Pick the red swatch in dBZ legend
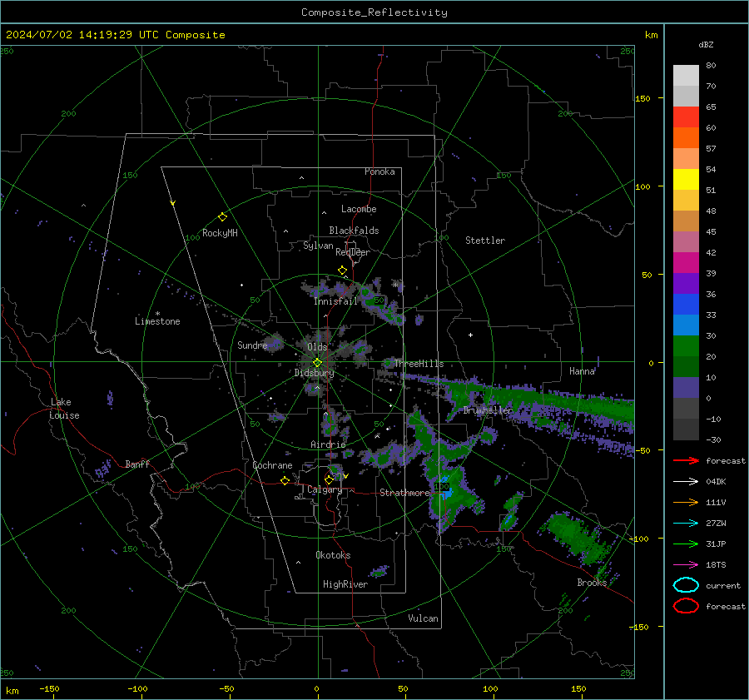The image size is (749, 700). click(x=686, y=117)
